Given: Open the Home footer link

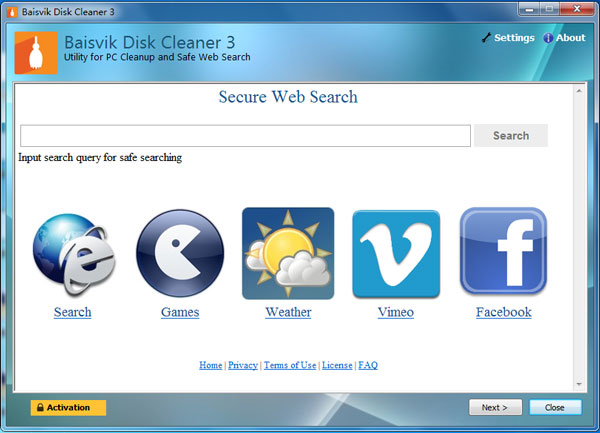Looking at the screenshot, I should coord(211,365).
